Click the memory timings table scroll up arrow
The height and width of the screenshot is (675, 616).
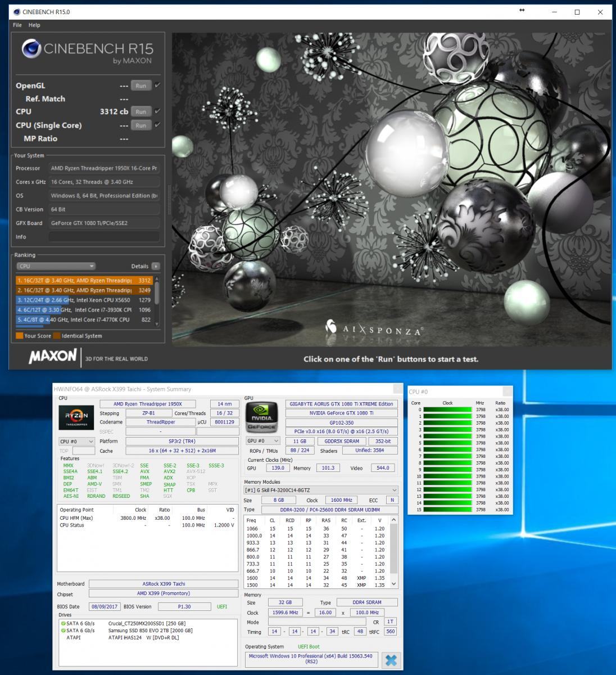click(393, 519)
